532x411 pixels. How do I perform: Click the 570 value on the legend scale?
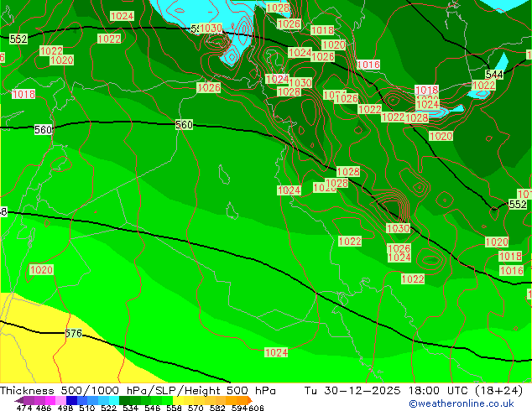point(196,408)
